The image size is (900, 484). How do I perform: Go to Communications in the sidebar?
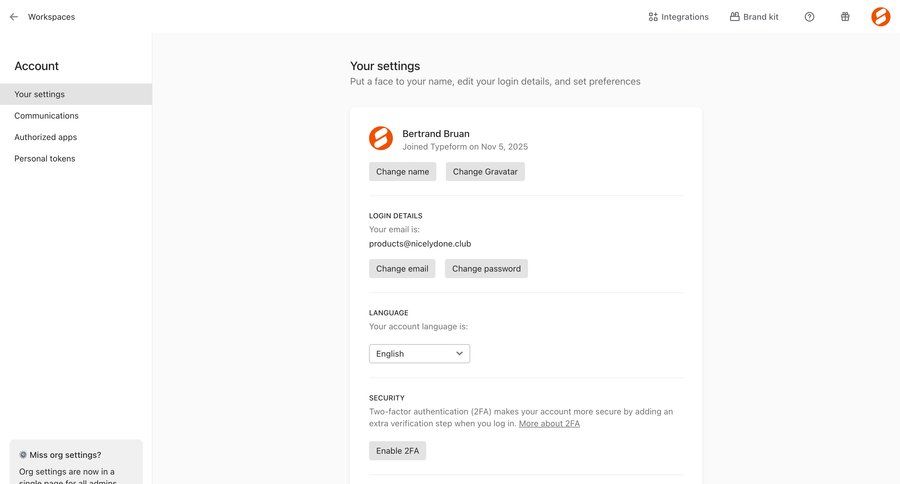(46, 116)
